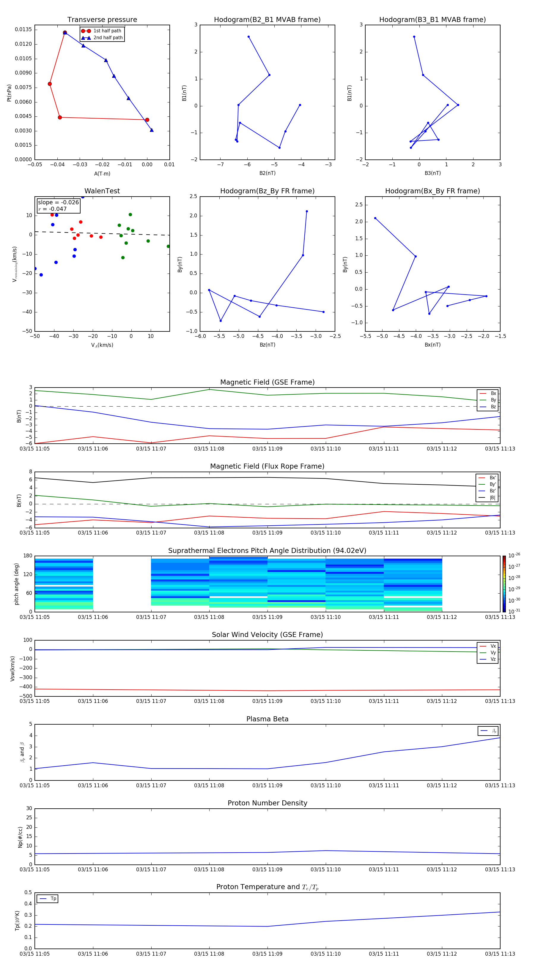The height and width of the screenshot is (980, 535).
Task: Click the "Np(#/cc)" y-axis label
Action: 21,837
